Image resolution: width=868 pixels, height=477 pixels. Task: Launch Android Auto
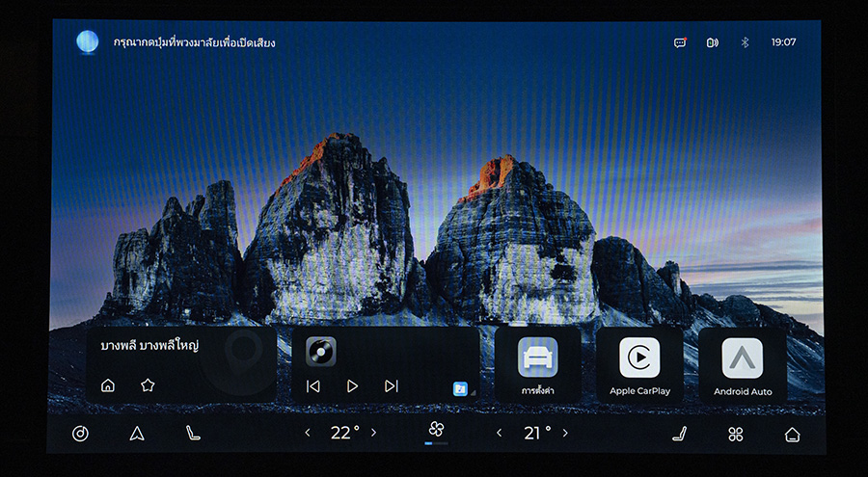pos(742,363)
